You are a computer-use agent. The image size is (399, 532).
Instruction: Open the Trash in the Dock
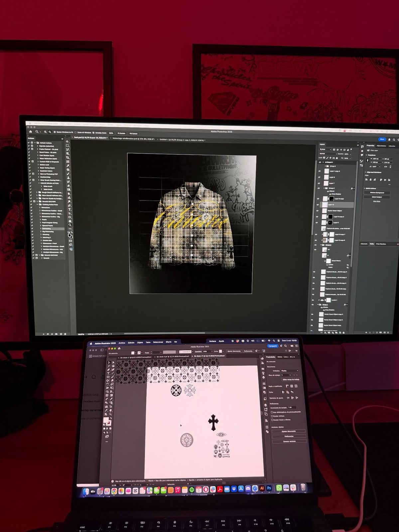tap(303, 487)
